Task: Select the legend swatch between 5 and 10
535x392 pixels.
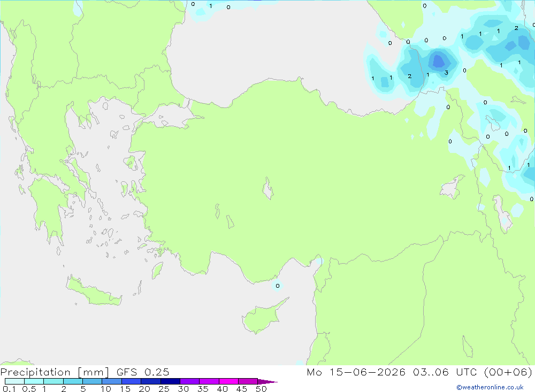Action: coord(93,381)
